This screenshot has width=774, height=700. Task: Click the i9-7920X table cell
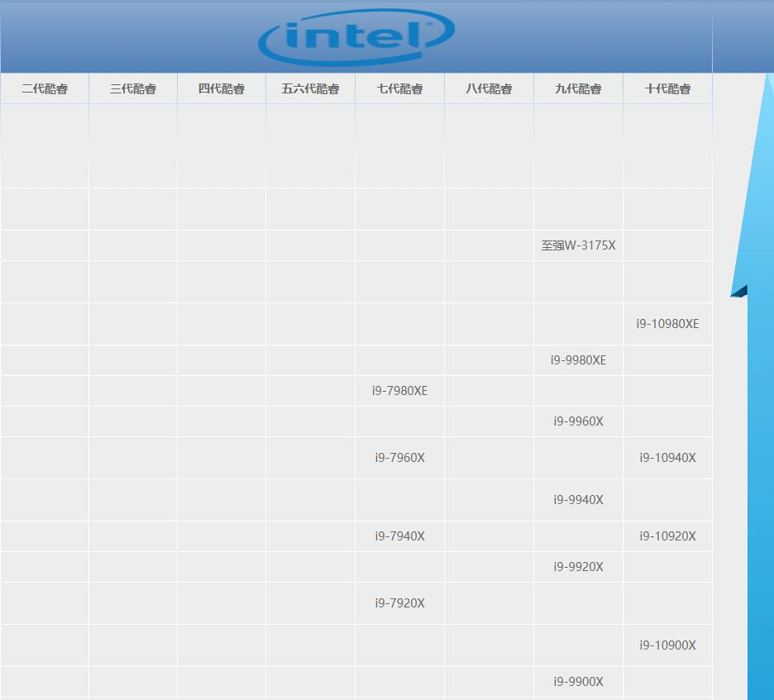click(x=398, y=604)
